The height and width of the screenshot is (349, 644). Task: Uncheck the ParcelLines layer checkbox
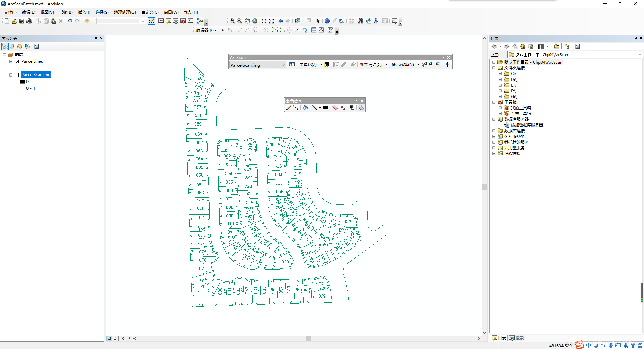17,61
